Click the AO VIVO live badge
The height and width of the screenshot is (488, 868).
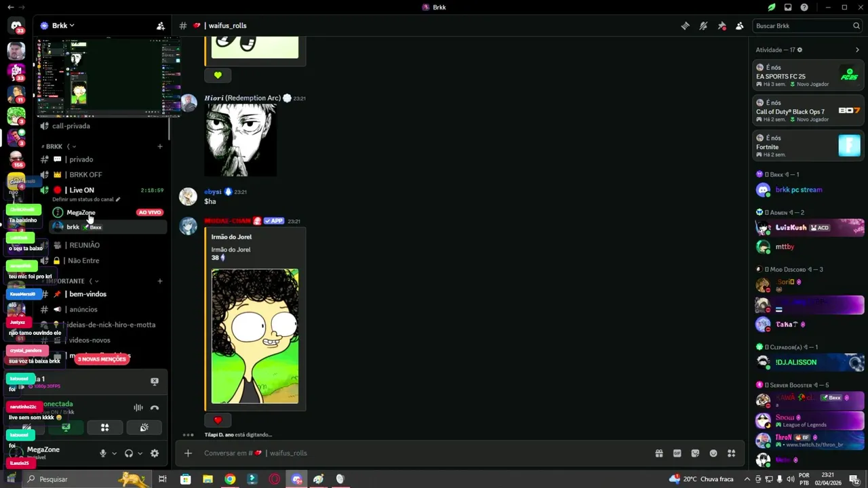(x=150, y=213)
